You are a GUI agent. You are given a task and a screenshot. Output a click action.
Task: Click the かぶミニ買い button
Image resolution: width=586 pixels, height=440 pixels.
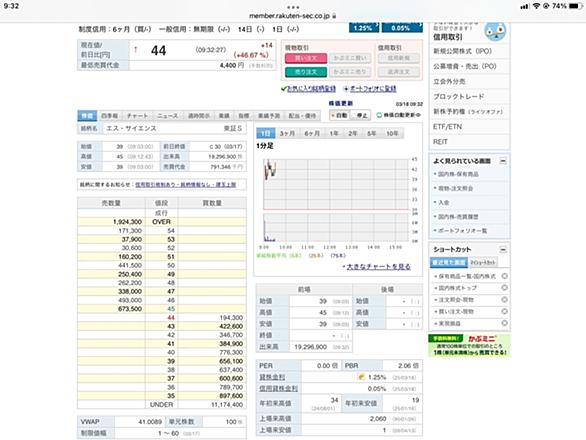[x=351, y=58]
